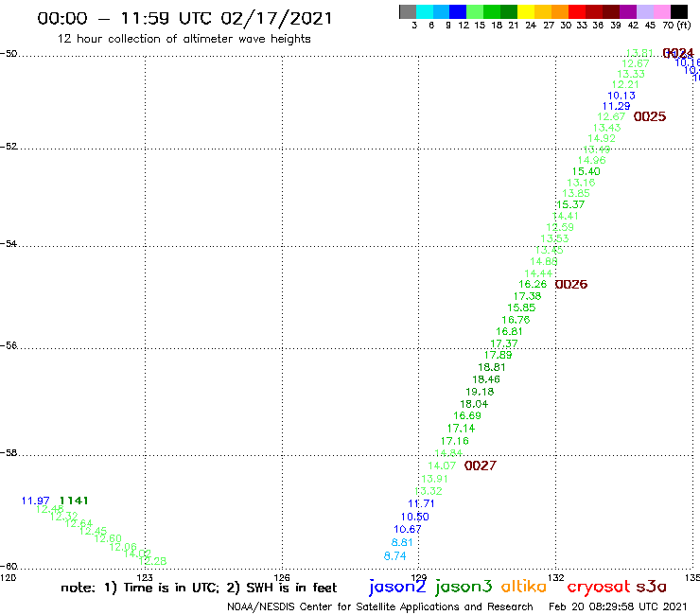This screenshot has width=700, height=615.
Task: Click the NOAA/NESDIS credit line
Action: [x=380, y=606]
